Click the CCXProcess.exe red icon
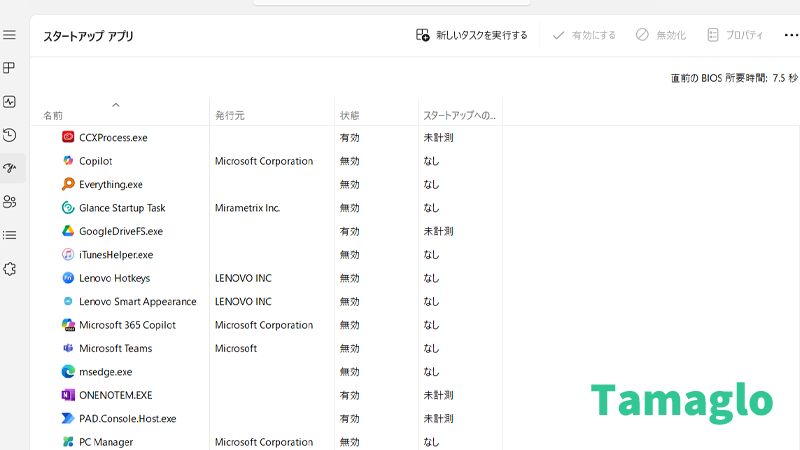Viewport: 800px width, 450px height. point(68,137)
